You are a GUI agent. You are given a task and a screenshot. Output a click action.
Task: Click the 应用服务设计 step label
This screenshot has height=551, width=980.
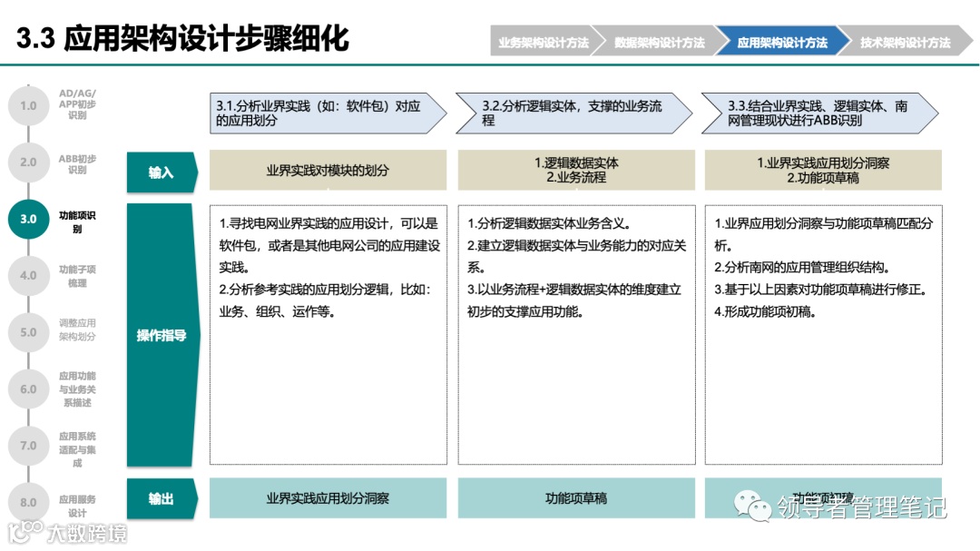(x=77, y=506)
